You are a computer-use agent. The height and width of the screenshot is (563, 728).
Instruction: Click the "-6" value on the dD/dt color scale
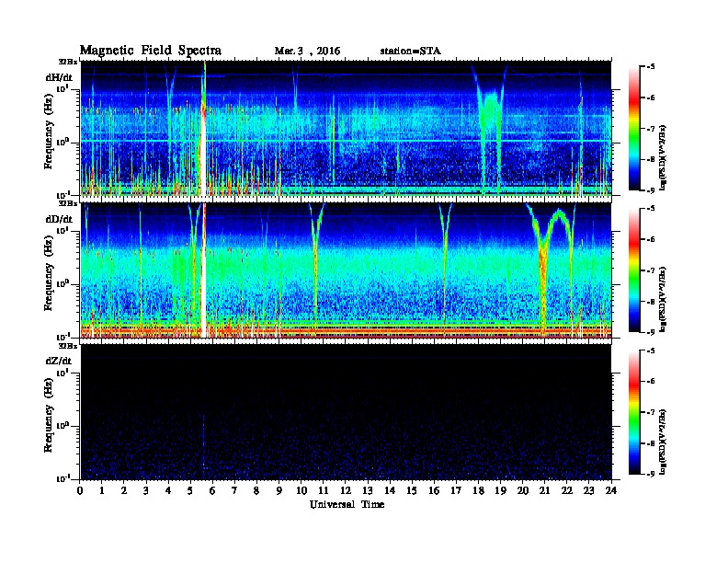(651, 239)
